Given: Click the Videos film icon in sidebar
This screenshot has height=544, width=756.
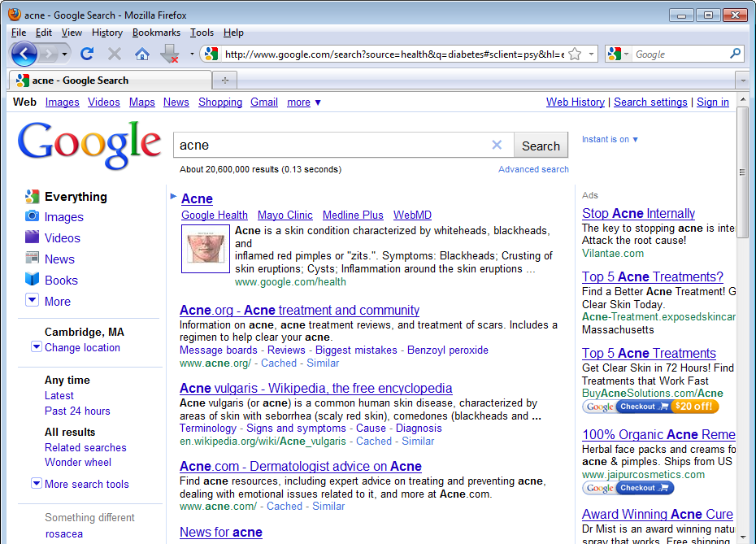Looking at the screenshot, I should tap(32, 237).
